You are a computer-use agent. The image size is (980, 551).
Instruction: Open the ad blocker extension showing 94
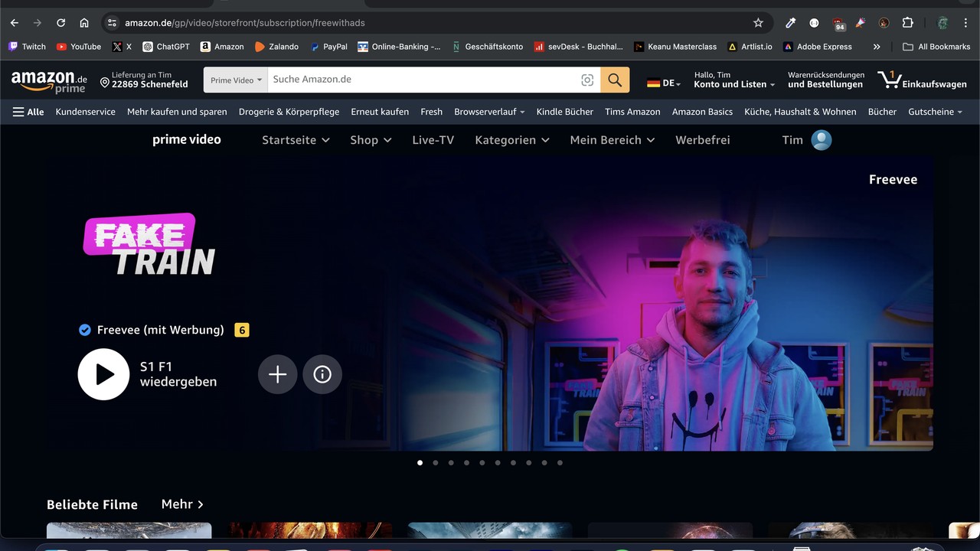[x=838, y=24]
